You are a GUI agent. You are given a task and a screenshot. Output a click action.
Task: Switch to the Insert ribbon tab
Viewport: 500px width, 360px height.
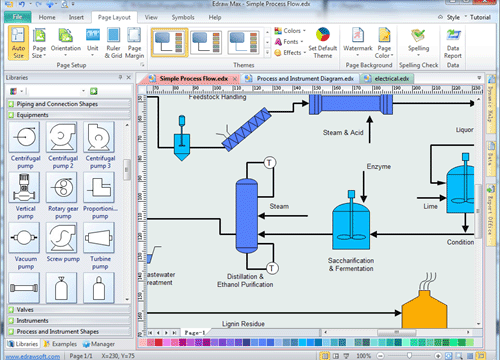click(76, 17)
